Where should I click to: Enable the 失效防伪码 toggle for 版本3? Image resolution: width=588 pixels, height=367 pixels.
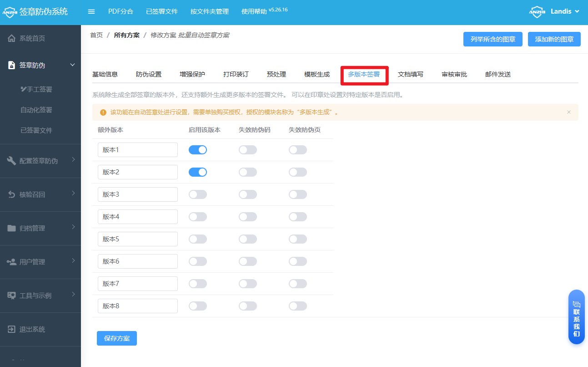(x=248, y=194)
